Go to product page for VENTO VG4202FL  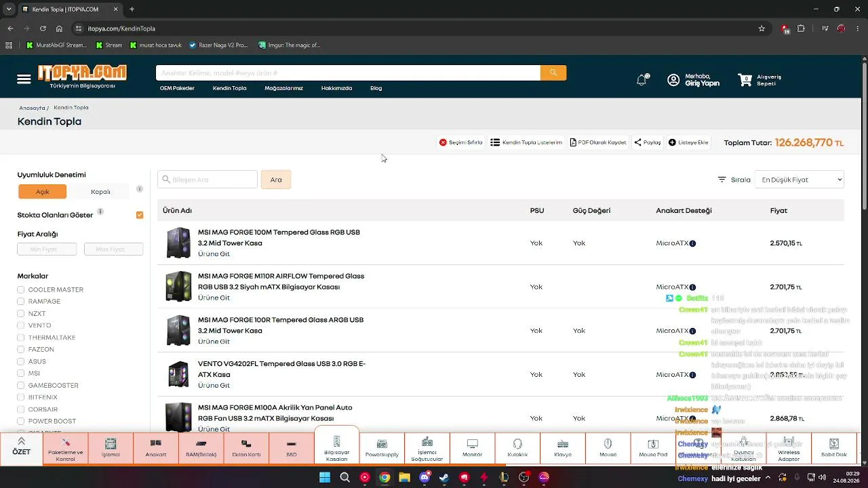214,385
